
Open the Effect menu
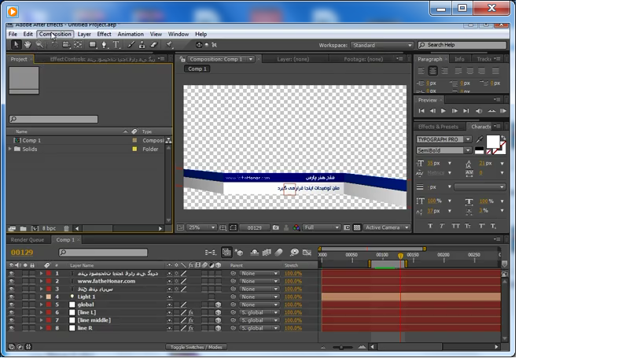pyautogui.click(x=104, y=34)
